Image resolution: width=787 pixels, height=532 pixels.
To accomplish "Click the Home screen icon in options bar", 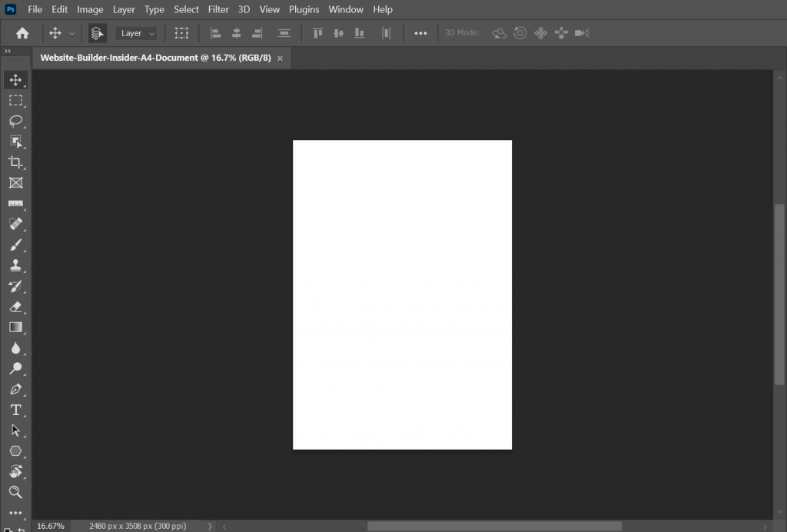I will [x=22, y=32].
